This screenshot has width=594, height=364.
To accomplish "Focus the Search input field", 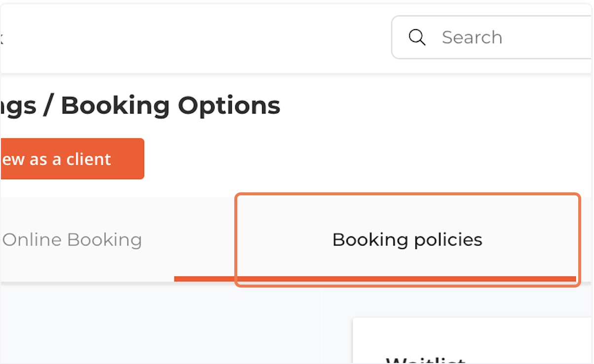I will pyautogui.click(x=493, y=37).
